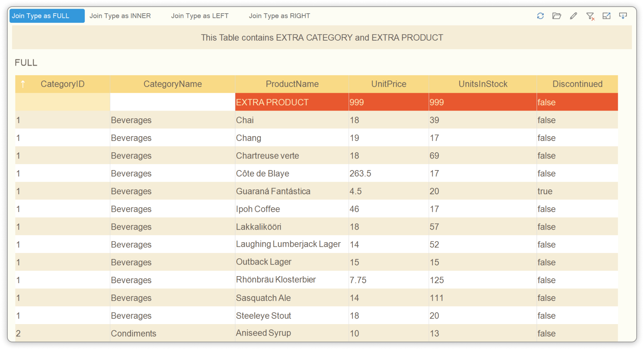644x350 pixels.
Task: Click the sort arrow in CategoryID header
Action: [x=23, y=84]
